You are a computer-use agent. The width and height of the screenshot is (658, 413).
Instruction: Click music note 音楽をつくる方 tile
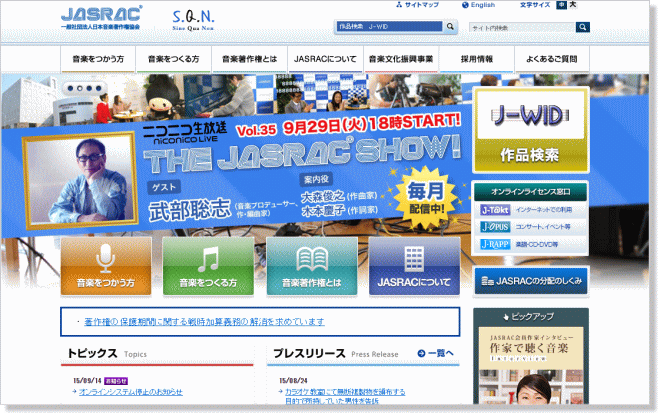click(x=208, y=267)
